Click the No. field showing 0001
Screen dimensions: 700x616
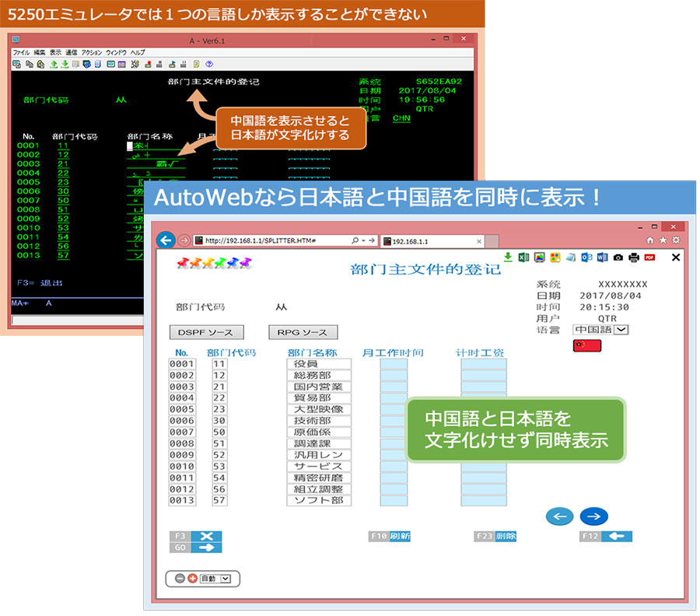[x=182, y=364]
